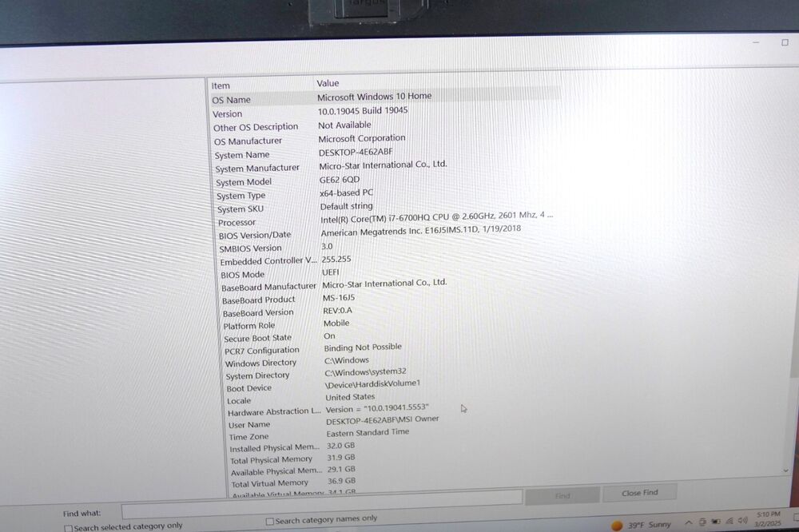Click the greyed-out Find button
The image size is (799, 532).
click(562, 495)
